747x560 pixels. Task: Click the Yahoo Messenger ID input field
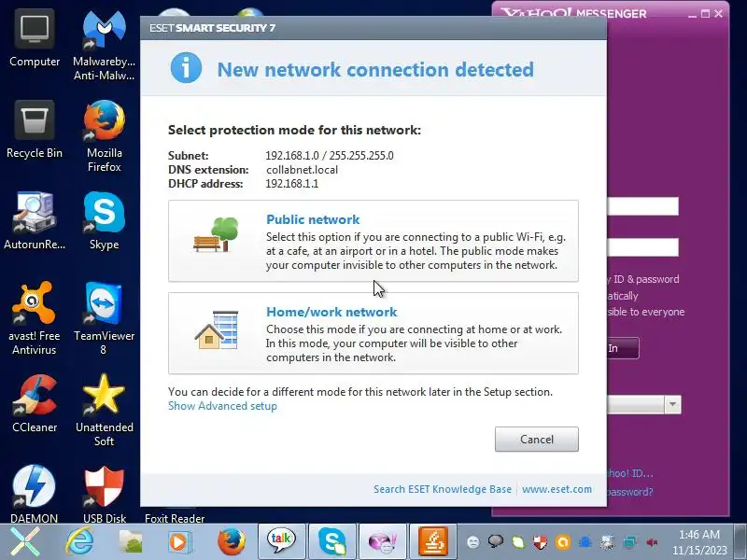(x=643, y=206)
